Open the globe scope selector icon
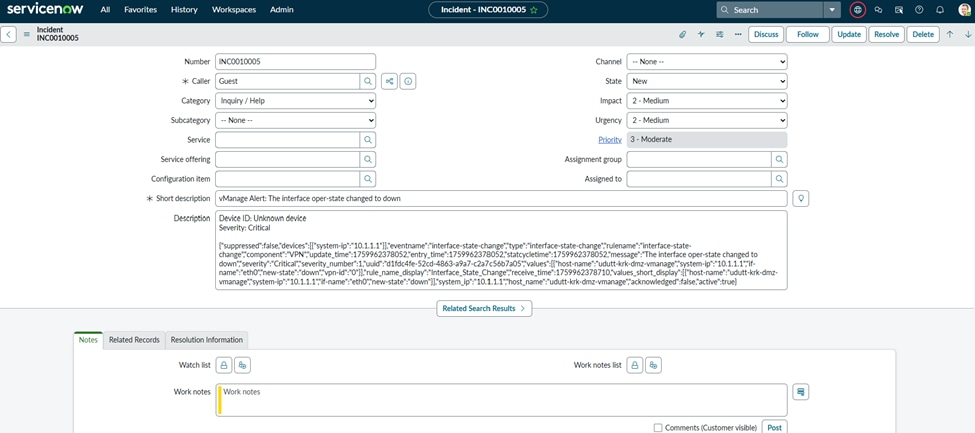Screen dimensions: 975x433 pyautogui.click(x=857, y=10)
